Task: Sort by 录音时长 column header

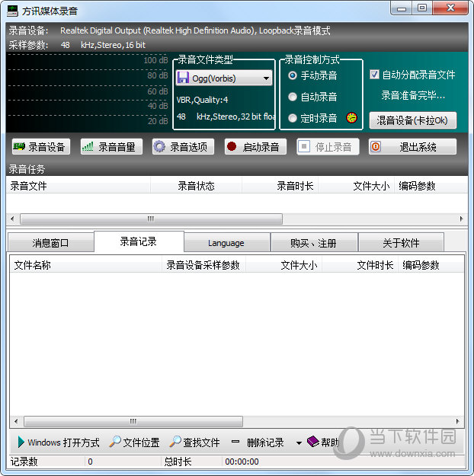Action: pyautogui.click(x=280, y=186)
